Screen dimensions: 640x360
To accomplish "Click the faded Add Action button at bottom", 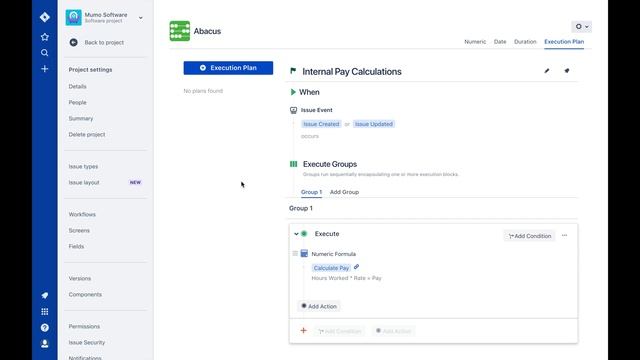I will click(393, 331).
